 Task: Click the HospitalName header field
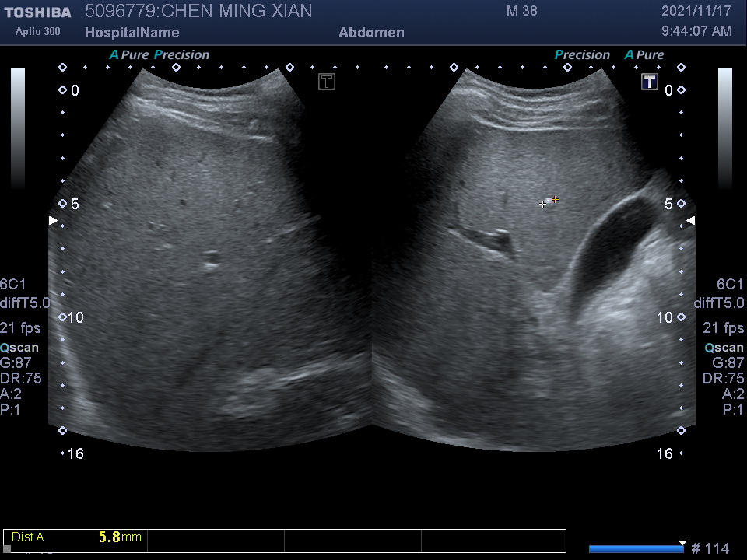tap(132, 33)
